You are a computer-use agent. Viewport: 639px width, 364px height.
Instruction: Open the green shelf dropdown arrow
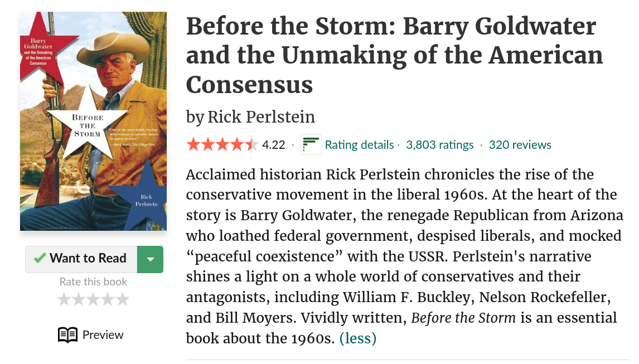pyautogui.click(x=151, y=259)
